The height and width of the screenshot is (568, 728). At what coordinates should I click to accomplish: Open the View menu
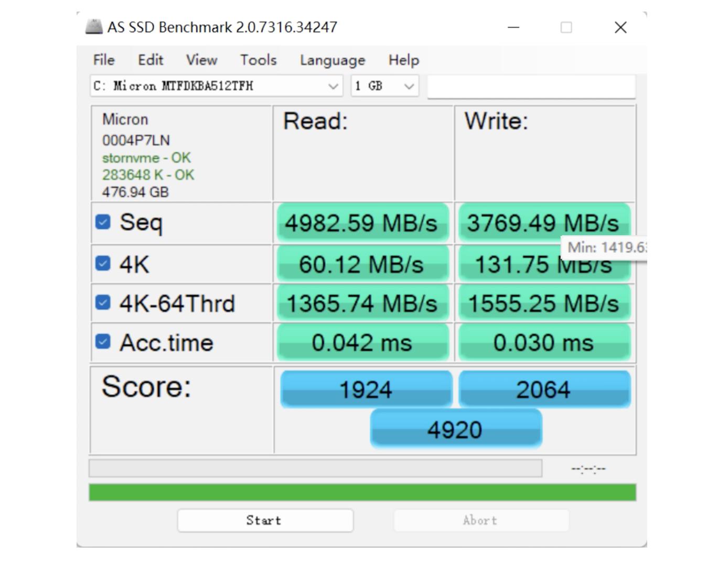201,60
